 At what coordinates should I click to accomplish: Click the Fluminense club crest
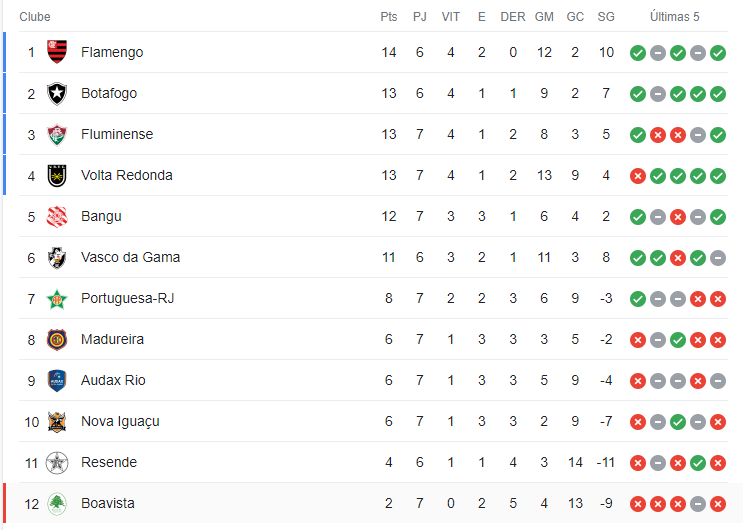click(57, 135)
